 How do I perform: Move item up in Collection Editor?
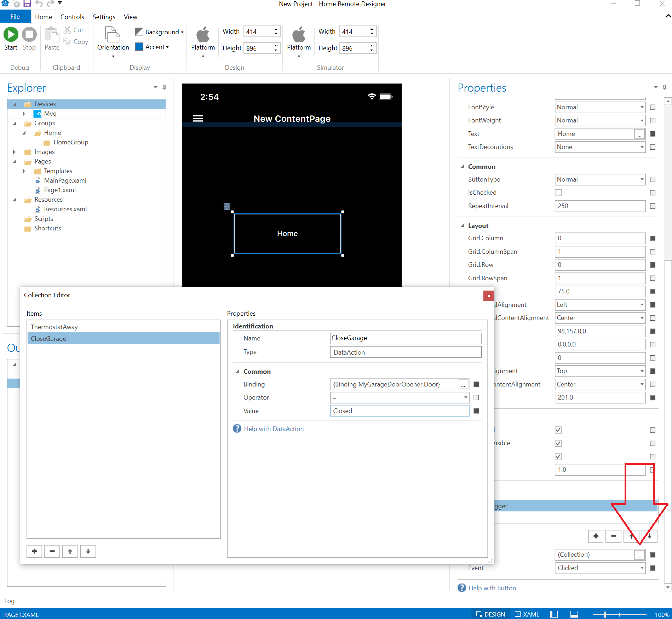(x=70, y=551)
